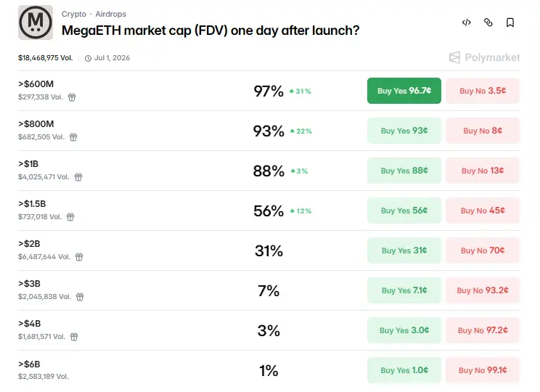Open the Crypto category link
Viewport: 540px width, 392px height.
click(73, 14)
